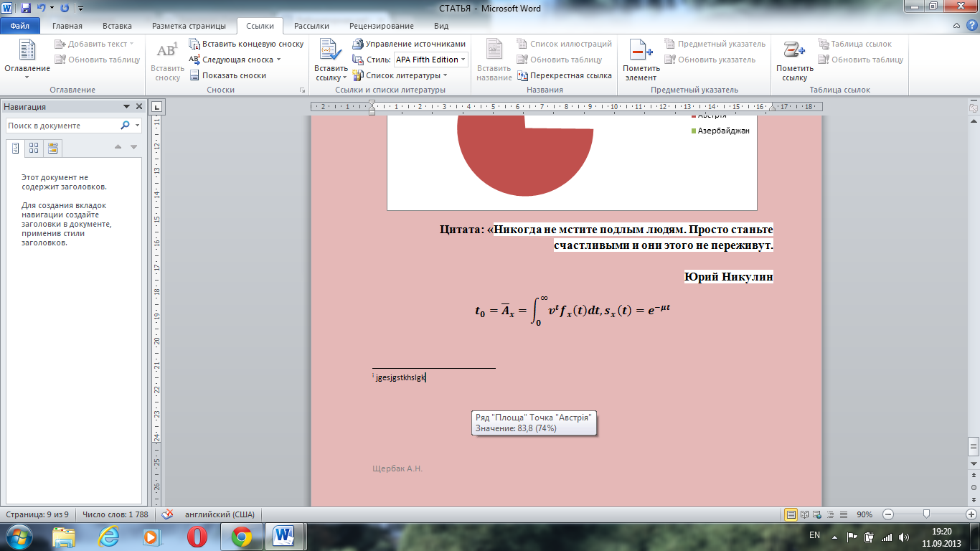Select browse search results tab in Navigation
980x551 pixels.
coord(52,148)
